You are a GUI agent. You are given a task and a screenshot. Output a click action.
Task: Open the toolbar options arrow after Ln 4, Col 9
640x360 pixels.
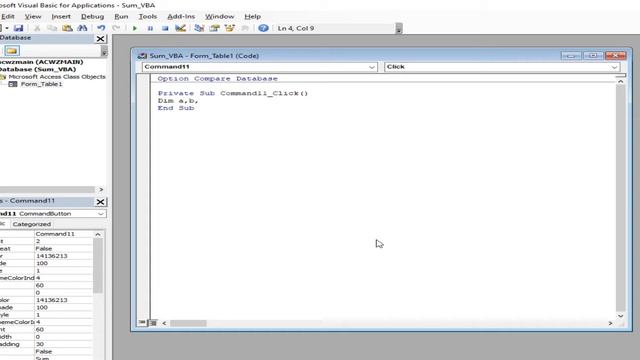tap(399, 29)
